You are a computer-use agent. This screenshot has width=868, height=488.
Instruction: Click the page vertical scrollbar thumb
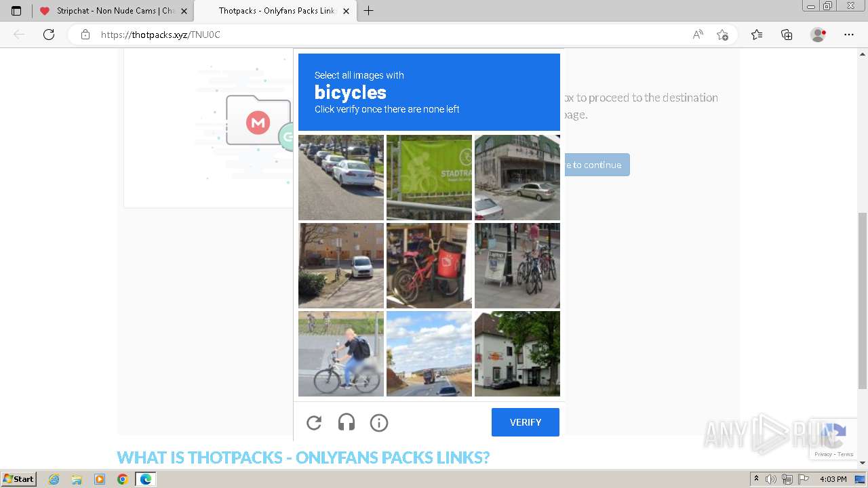(863, 300)
